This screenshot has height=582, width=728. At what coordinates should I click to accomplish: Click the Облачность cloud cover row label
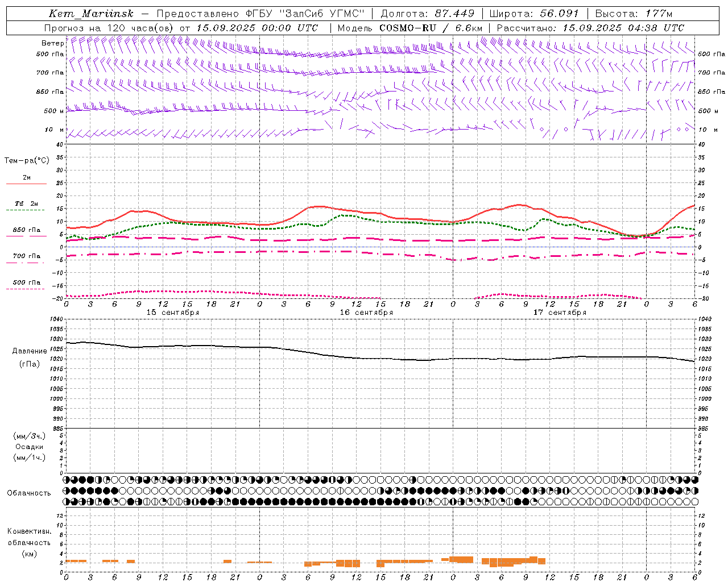pos(29,493)
